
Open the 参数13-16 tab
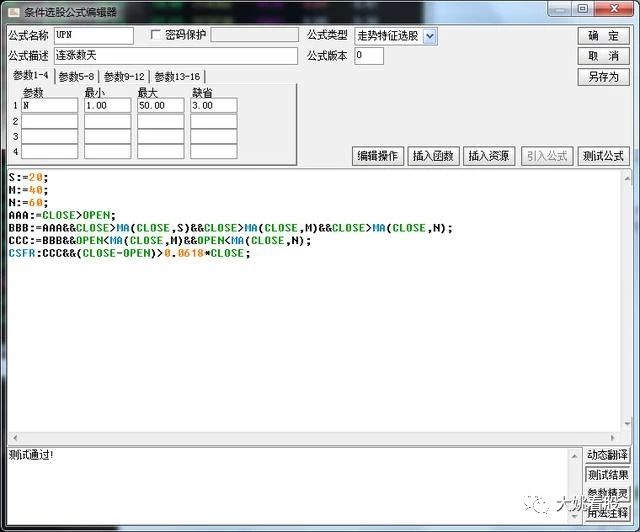pos(177,76)
